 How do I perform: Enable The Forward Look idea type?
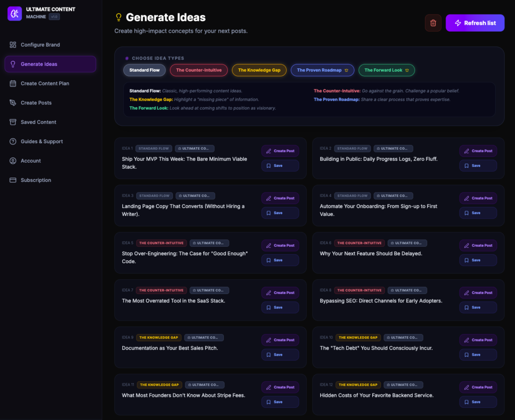[386, 70]
